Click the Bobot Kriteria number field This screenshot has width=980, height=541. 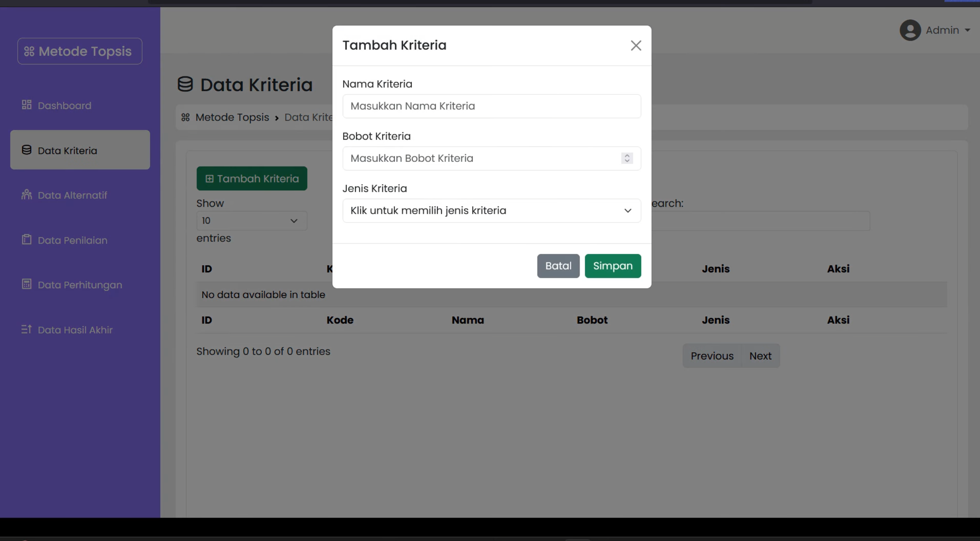(491, 158)
